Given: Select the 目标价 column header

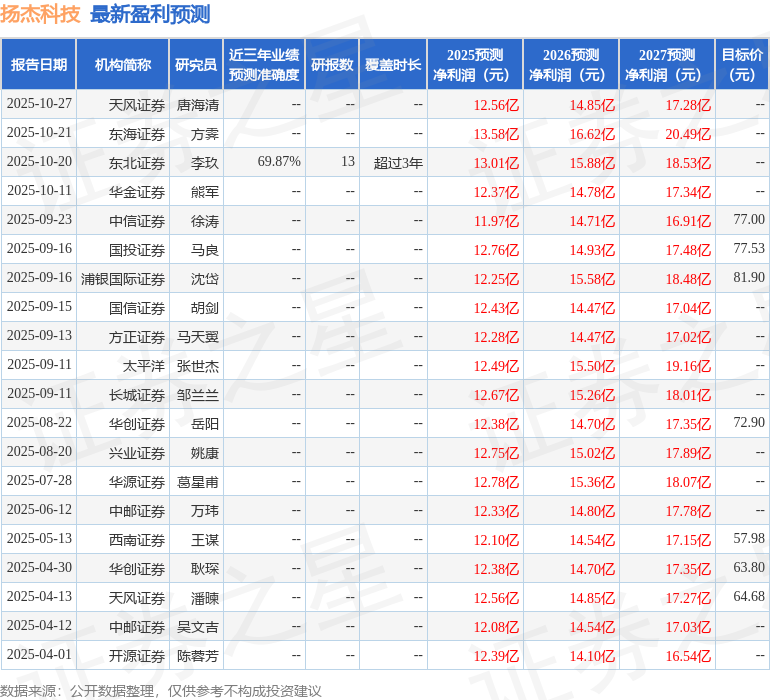Looking at the screenshot, I should point(742,65).
